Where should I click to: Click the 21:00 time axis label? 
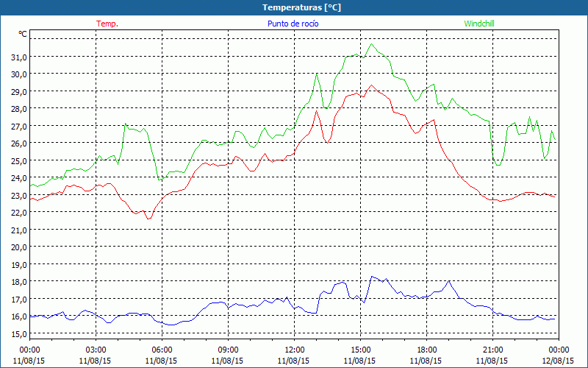point(492,350)
